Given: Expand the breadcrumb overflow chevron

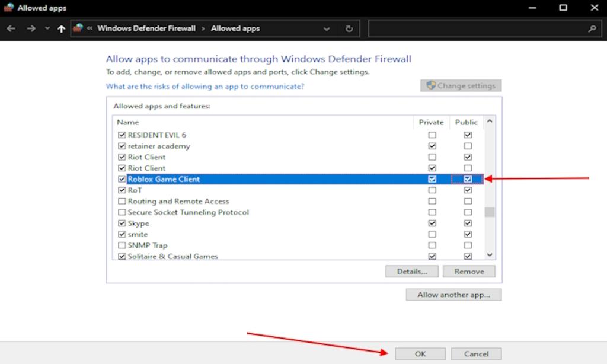Looking at the screenshot, I should (90, 28).
